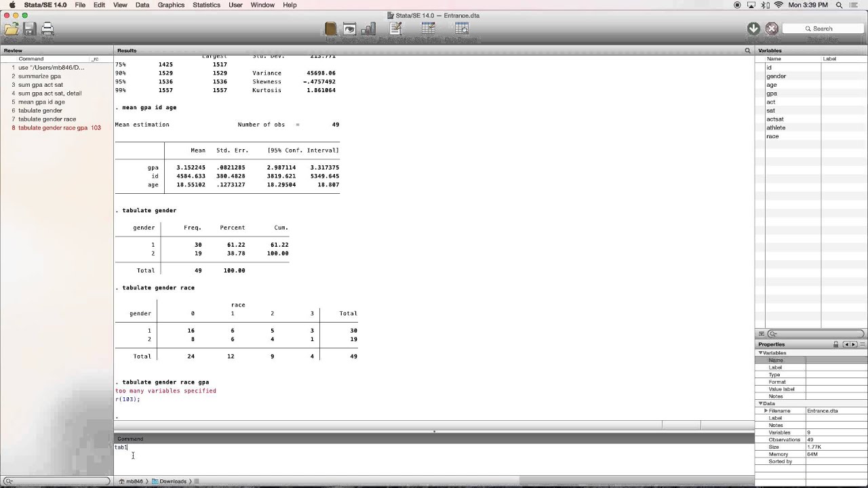Select variable 'gpa' in Variables list
The image size is (868, 488).
[x=772, y=94]
